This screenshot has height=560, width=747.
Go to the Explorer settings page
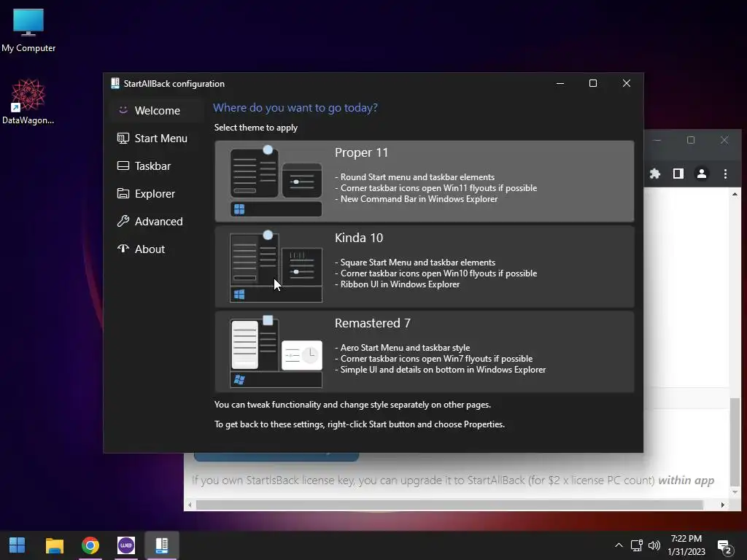[x=156, y=193]
